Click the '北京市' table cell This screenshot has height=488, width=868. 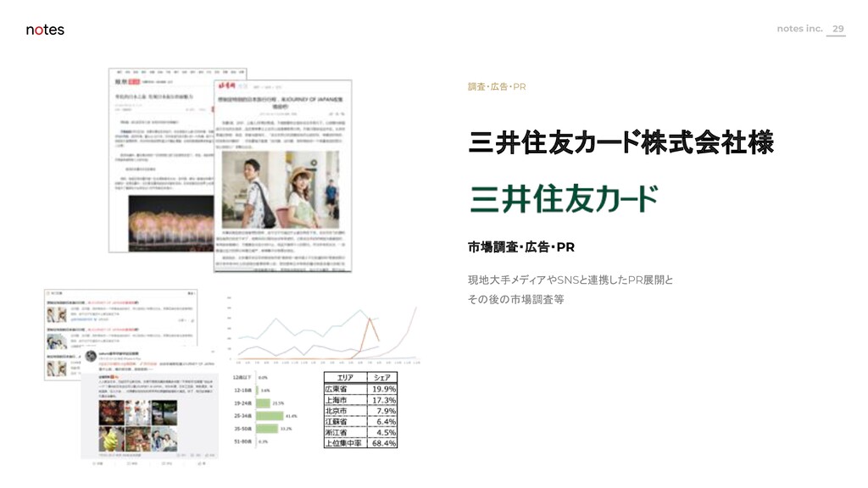346,411
